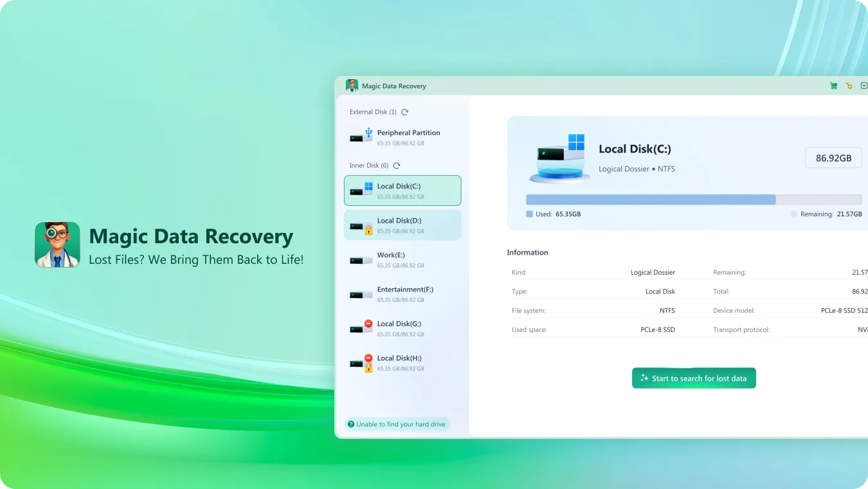Refresh the External Disk list
The width and height of the screenshot is (868, 489).
404,112
